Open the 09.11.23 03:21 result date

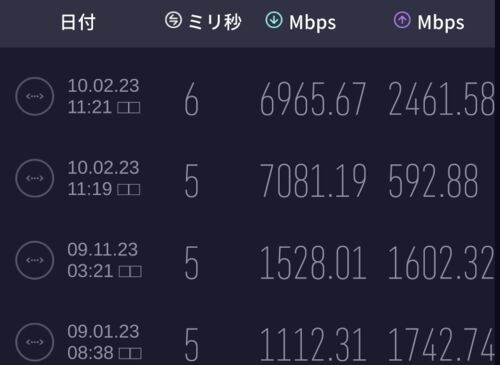[104, 260]
